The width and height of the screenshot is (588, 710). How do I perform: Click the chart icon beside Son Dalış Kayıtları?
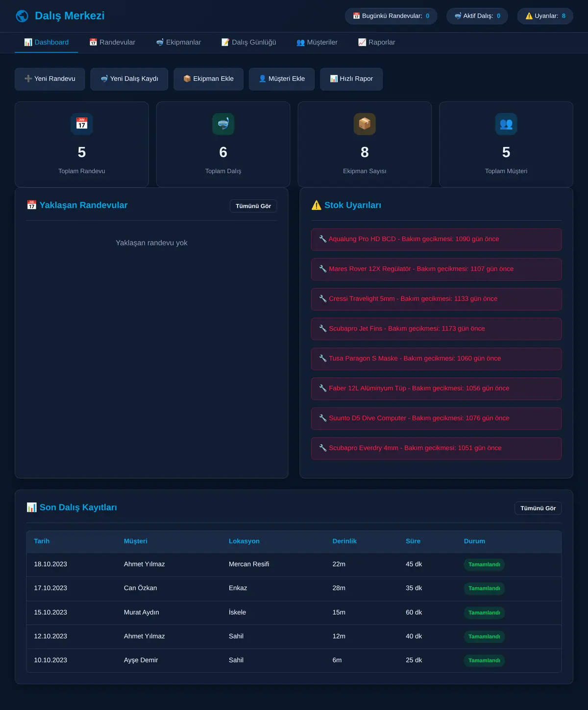pyautogui.click(x=32, y=507)
